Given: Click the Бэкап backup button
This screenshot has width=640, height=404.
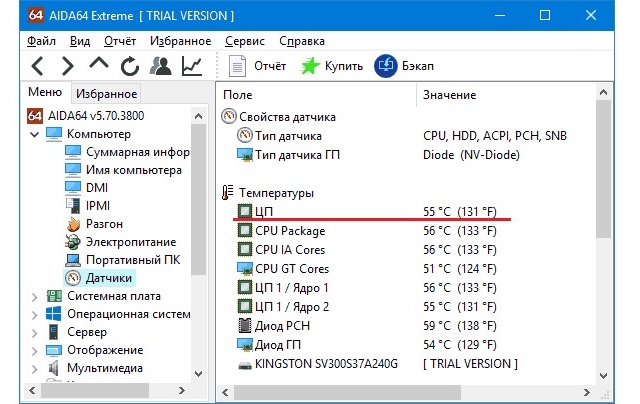Looking at the screenshot, I should coord(404,66).
